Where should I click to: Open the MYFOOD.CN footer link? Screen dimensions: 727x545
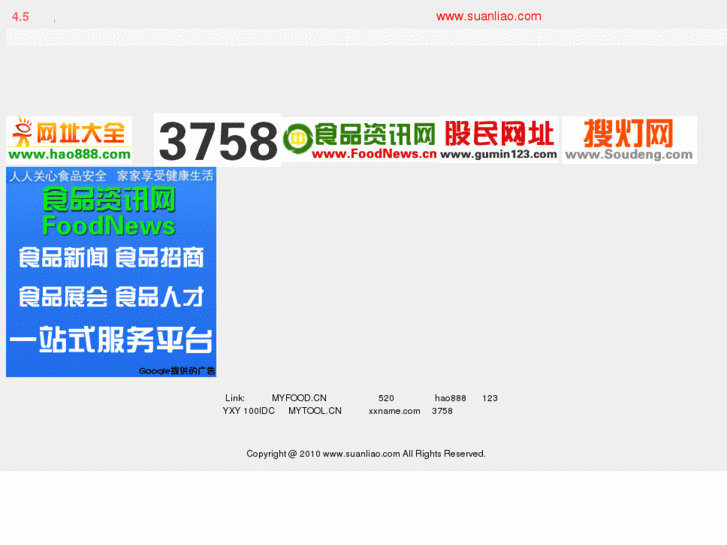299,398
